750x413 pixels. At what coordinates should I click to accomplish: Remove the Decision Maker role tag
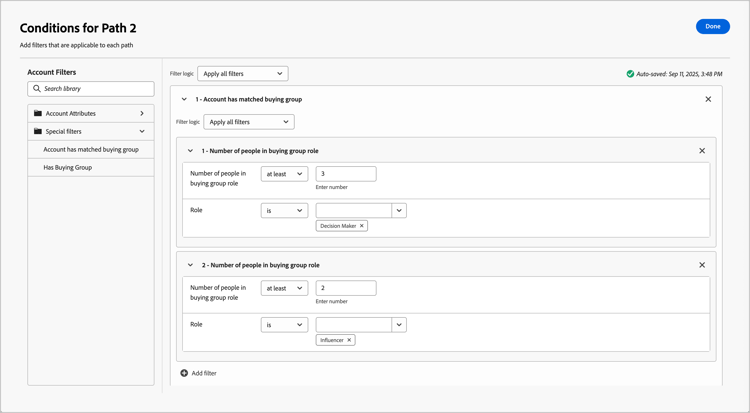coord(362,226)
